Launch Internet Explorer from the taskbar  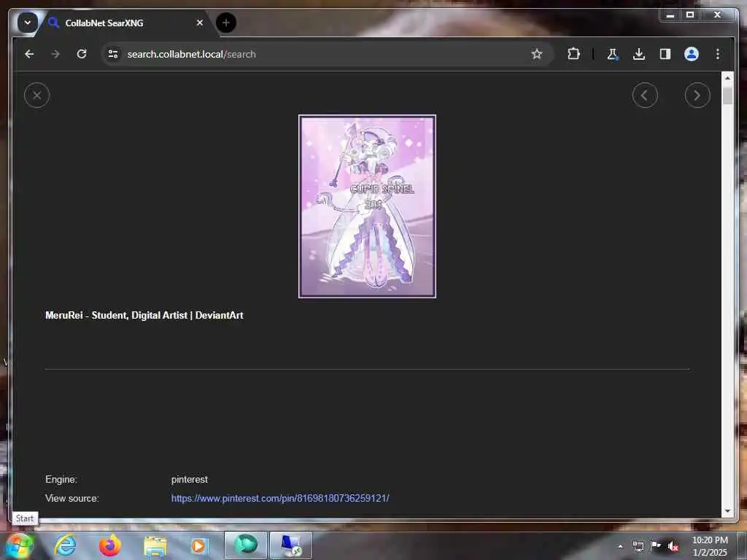click(x=65, y=545)
